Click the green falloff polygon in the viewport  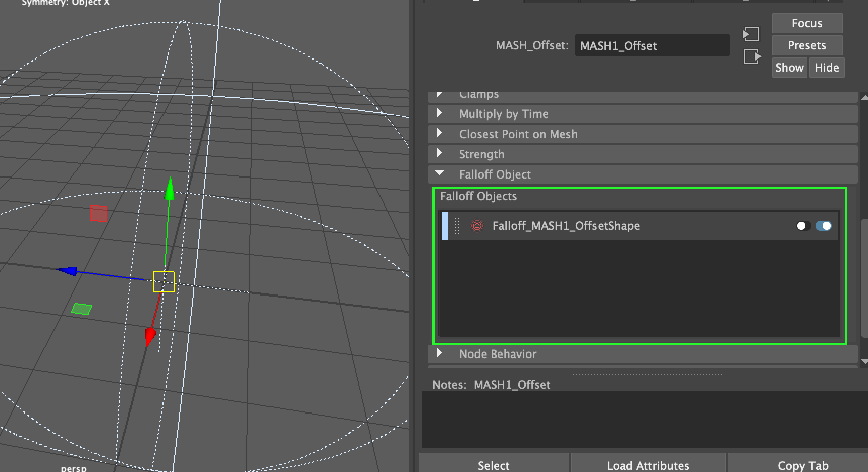(x=82, y=308)
